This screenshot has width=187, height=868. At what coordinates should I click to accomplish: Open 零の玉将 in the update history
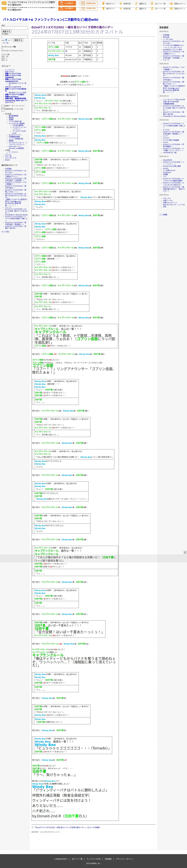(x=166, y=37)
